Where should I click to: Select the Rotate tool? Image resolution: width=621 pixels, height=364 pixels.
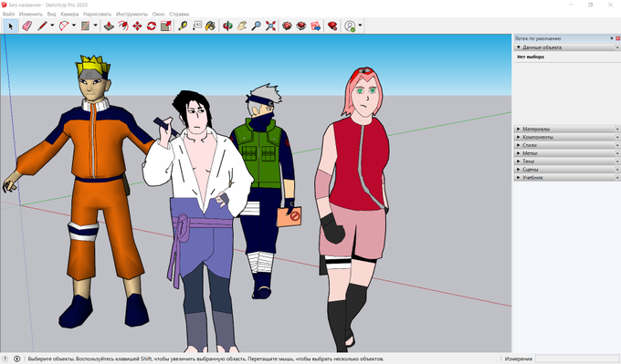click(152, 26)
